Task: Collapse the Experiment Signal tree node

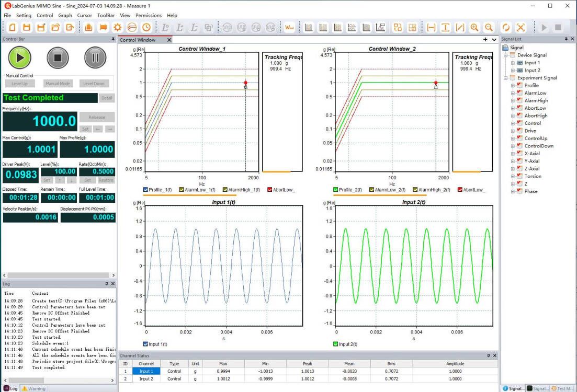Action: point(506,78)
